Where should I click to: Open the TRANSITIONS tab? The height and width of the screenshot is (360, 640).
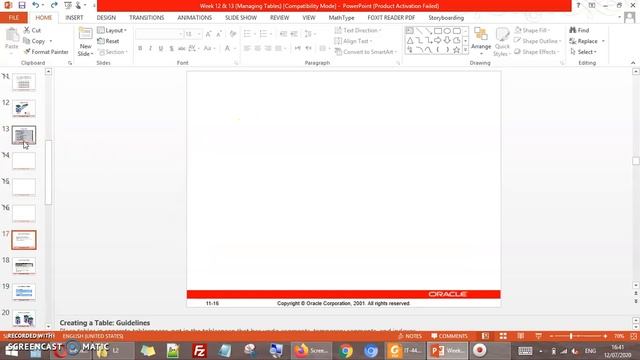[147, 18]
